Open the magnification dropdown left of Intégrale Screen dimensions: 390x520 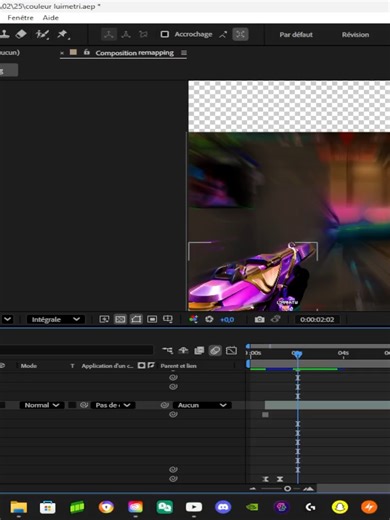pos(7,319)
